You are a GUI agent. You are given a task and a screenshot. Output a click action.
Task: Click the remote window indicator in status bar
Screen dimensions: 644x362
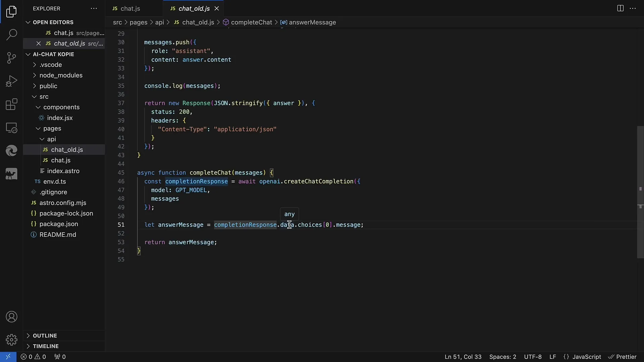tap(8, 357)
